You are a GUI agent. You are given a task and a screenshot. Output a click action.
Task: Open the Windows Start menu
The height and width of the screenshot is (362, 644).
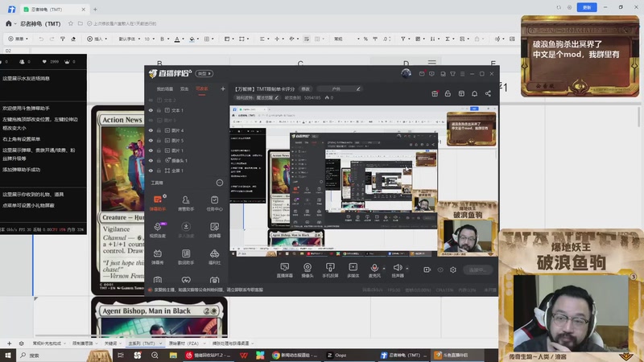click(x=7, y=356)
